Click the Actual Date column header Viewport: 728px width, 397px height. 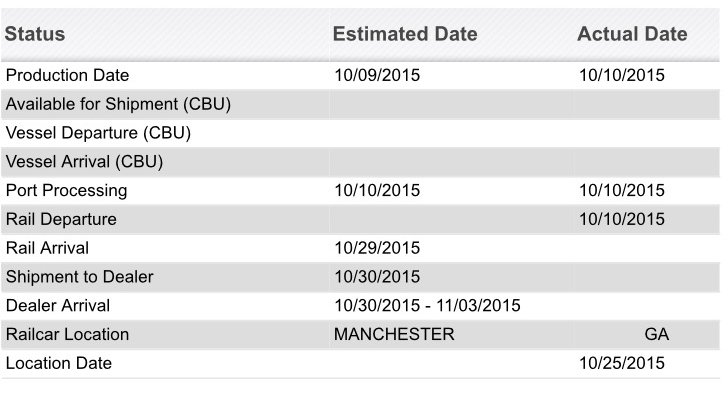pos(632,34)
